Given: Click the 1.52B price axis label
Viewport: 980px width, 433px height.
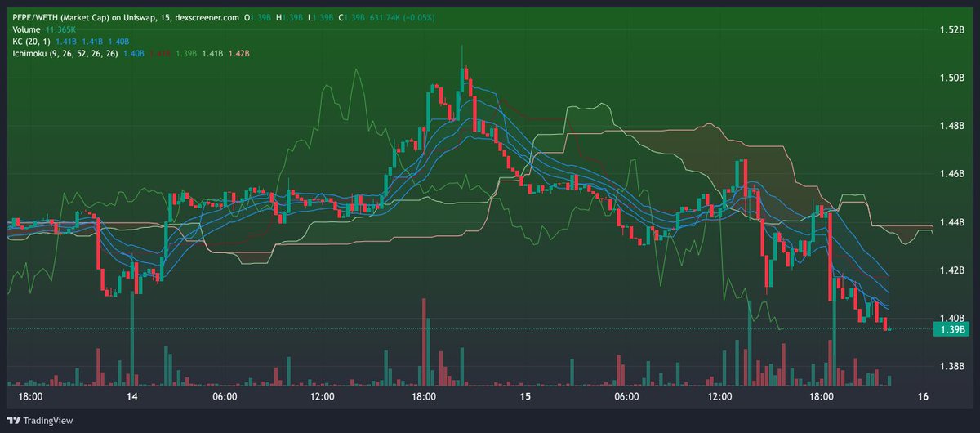Looking at the screenshot, I should (x=951, y=30).
